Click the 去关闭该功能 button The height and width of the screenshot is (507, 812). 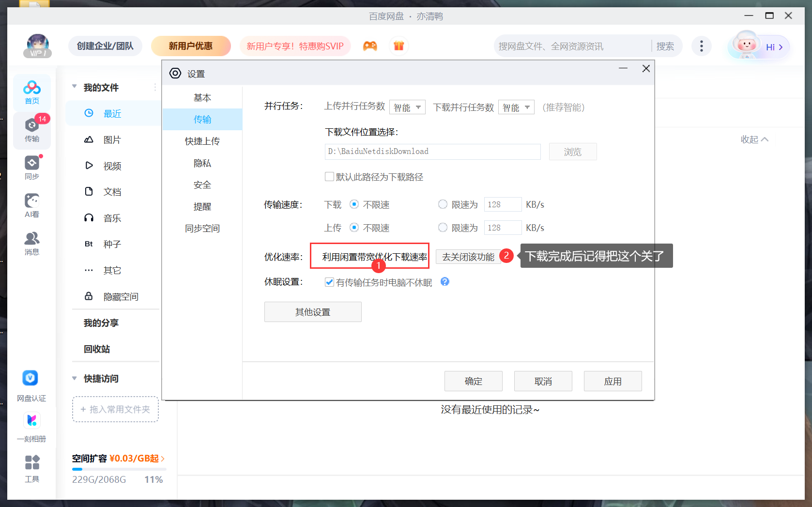(468, 257)
